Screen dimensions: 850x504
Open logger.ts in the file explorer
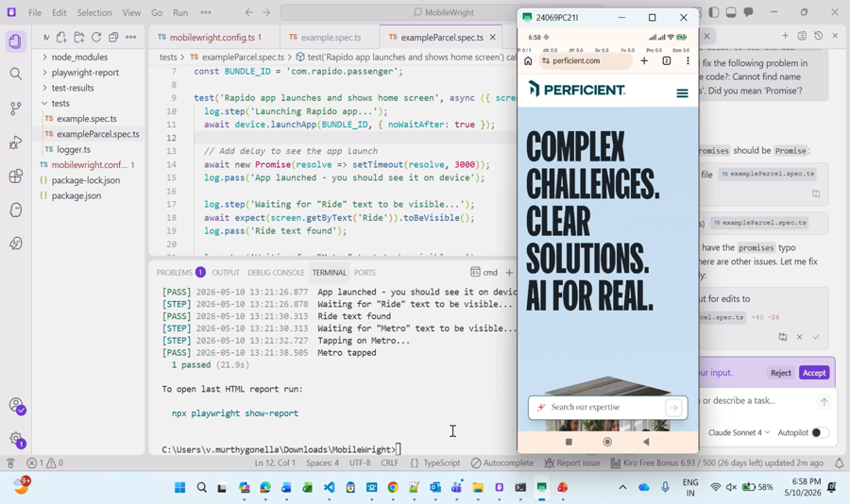[x=74, y=149]
